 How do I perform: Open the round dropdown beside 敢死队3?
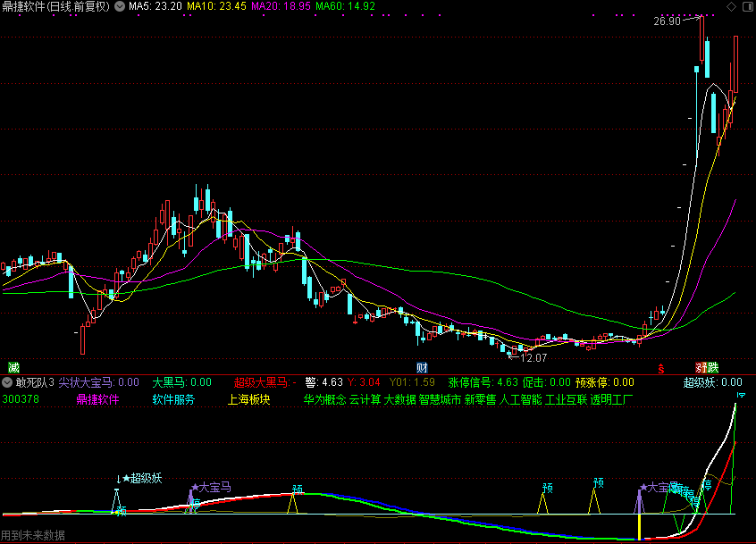7,382
